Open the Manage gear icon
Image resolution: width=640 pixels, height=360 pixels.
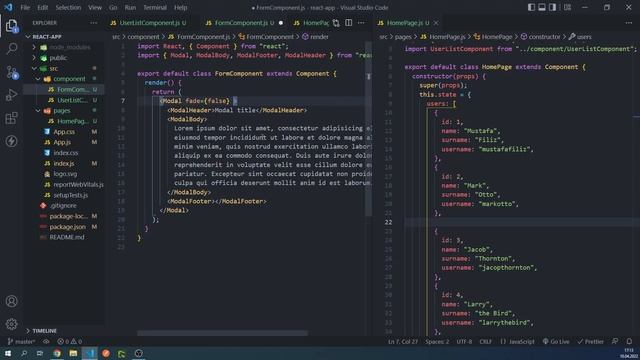click(x=11, y=324)
